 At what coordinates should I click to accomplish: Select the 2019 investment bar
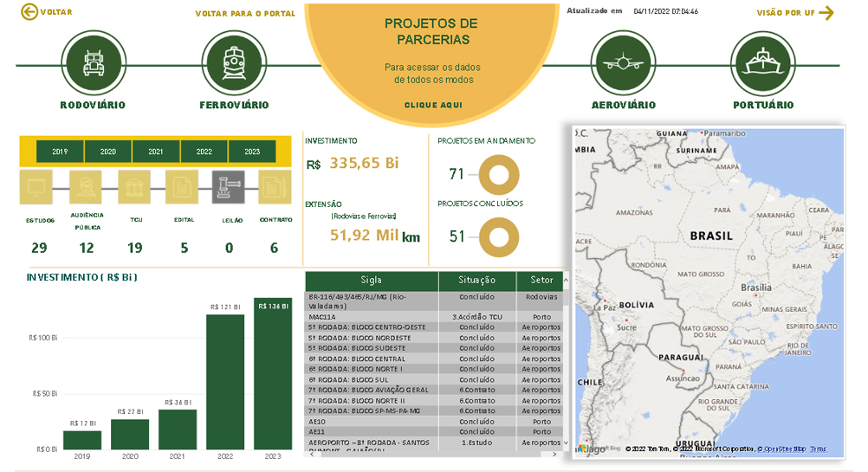(82, 440)
